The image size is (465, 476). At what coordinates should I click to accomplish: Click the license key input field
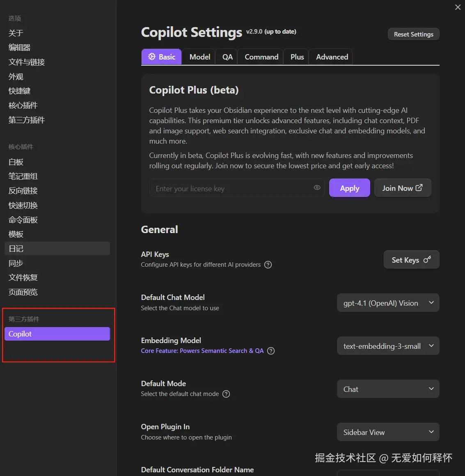[232, 188]
